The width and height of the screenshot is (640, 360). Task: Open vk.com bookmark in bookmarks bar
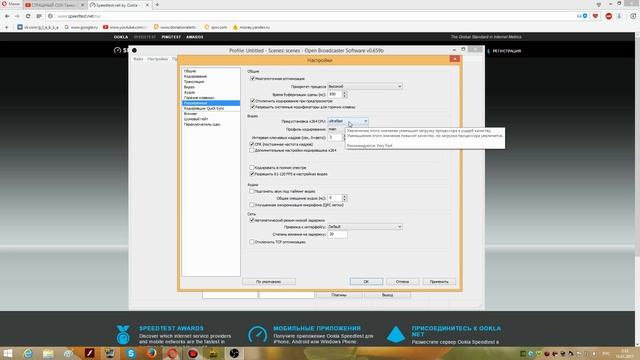(38, 27)
